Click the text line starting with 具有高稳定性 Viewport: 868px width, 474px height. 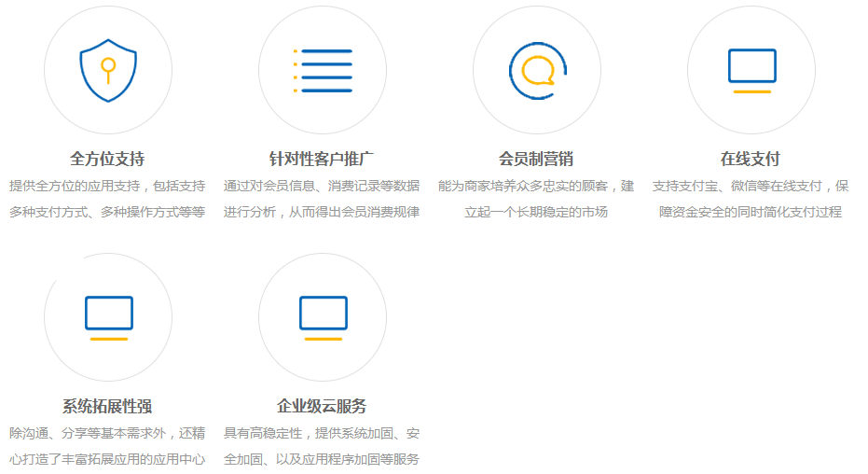tap(322, 433)
